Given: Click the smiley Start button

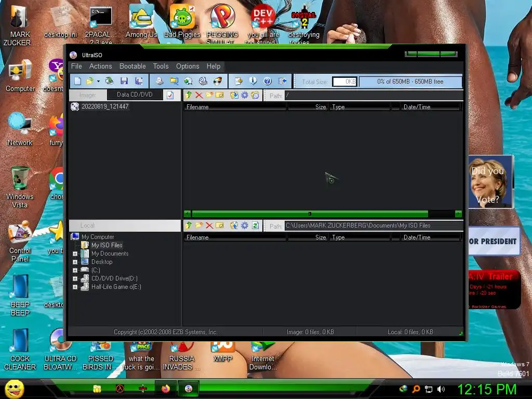Looking at the screenshot, I should click(x=14, y=389).
